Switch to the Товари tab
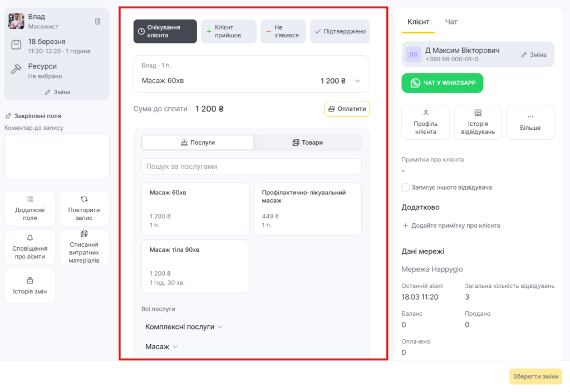Image resolution: width=570 pixels, height=392 pixels. pyautogui.click(x=307, y=143)
